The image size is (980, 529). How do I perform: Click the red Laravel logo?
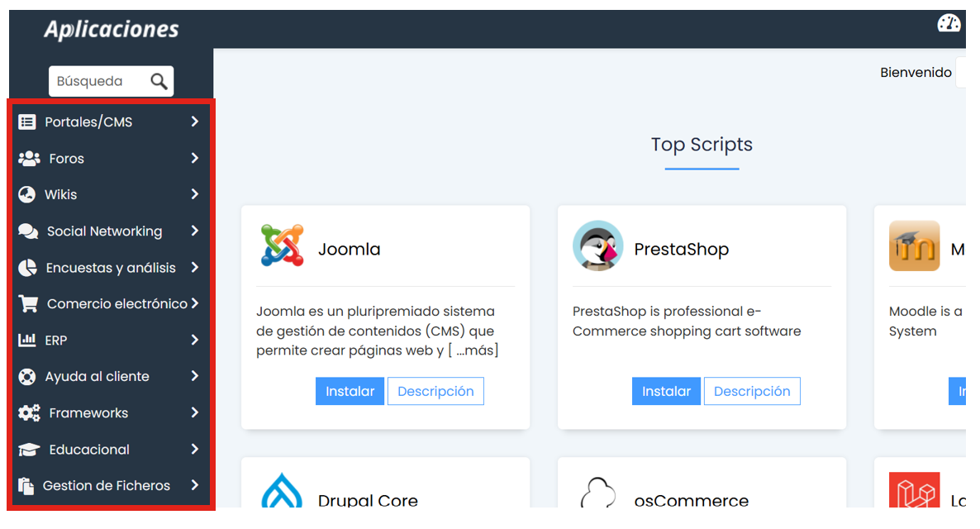click(915, 489)
